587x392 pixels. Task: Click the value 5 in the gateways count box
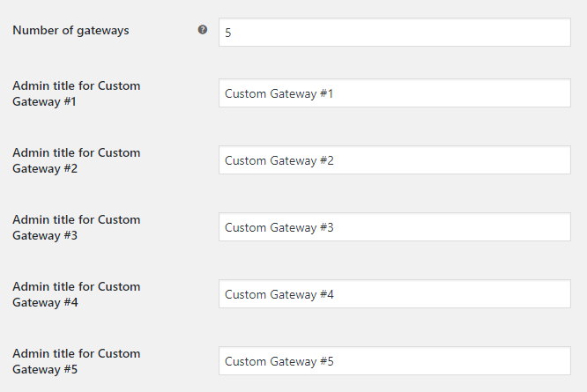[x=228, y=33]
